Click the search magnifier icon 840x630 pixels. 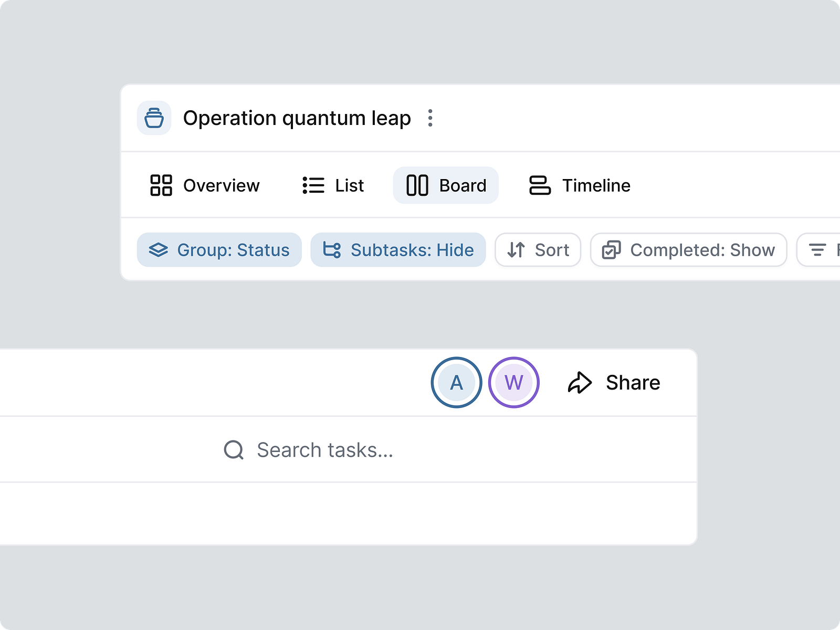point(233,449)
